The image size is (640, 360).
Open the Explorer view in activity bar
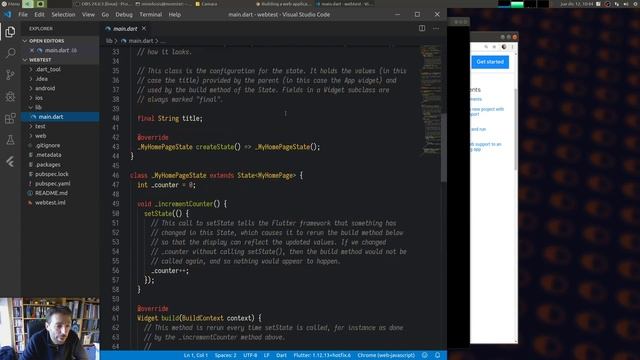click(x=10, y=32)
